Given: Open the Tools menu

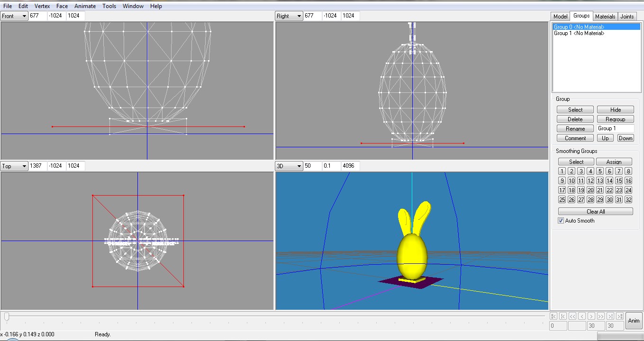Looking at the screenshot, I should point(109,6).
